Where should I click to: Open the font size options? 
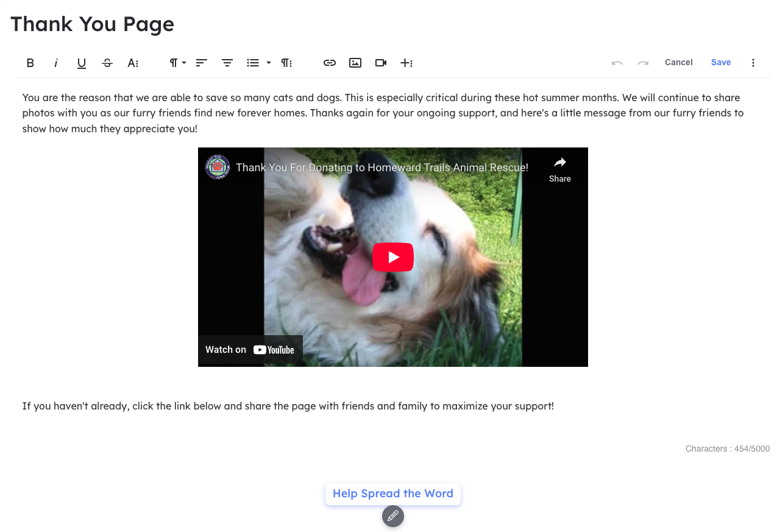133,63
